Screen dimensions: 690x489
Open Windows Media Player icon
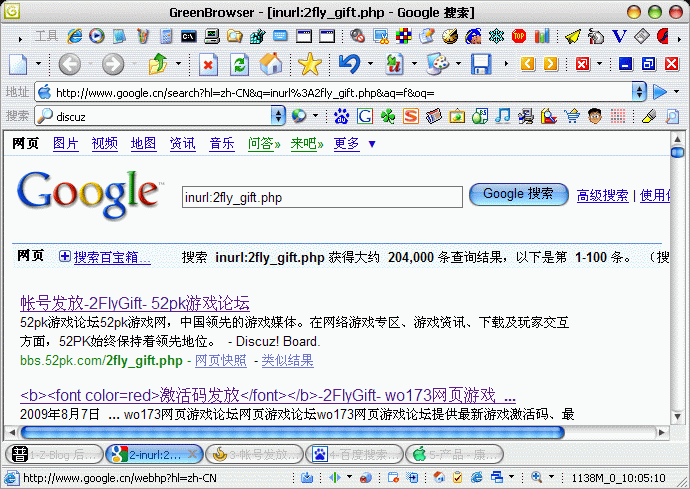point(97,36)
